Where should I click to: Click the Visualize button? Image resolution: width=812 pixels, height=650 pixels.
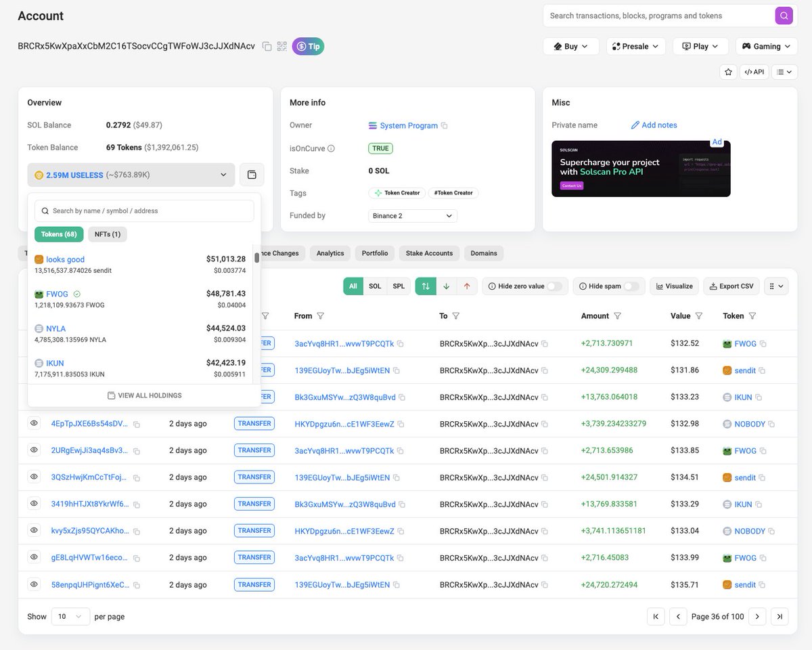pos(675,286)
